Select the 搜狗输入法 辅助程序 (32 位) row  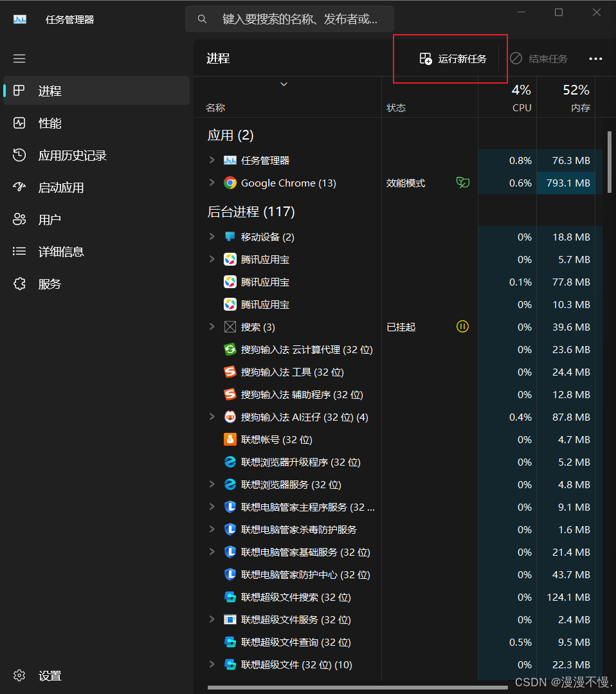coord(398,395)
